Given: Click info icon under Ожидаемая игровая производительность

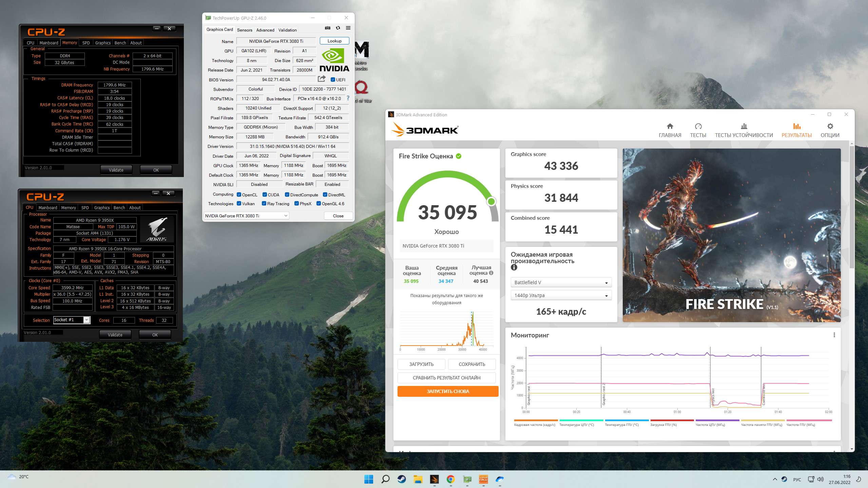Looking at the screenshot, I should click(514, 268).
